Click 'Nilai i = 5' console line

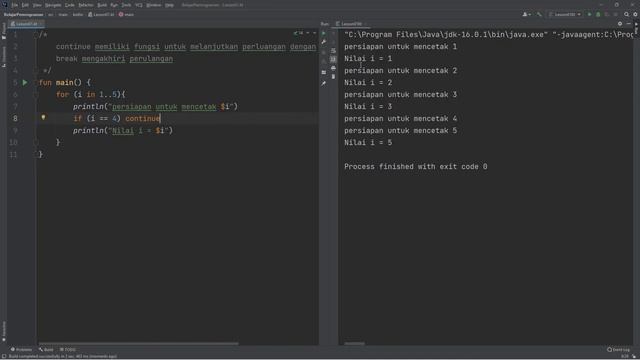pos(368,142)
